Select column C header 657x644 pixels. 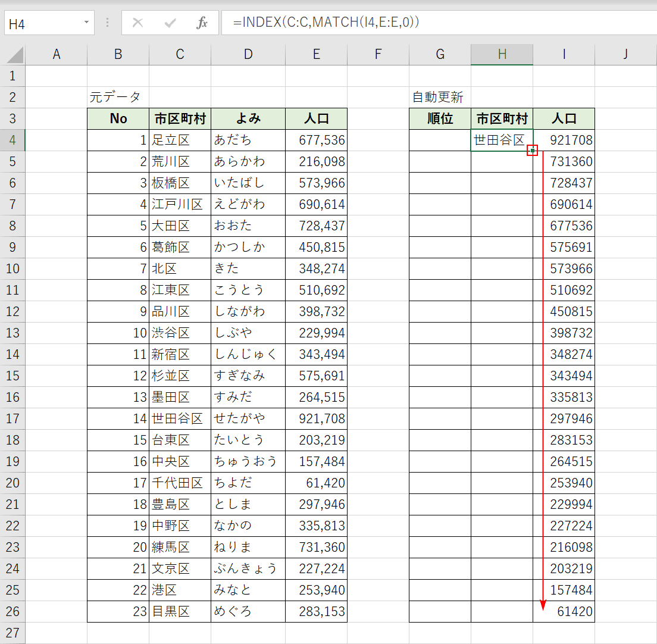click(x=180, y=55)
